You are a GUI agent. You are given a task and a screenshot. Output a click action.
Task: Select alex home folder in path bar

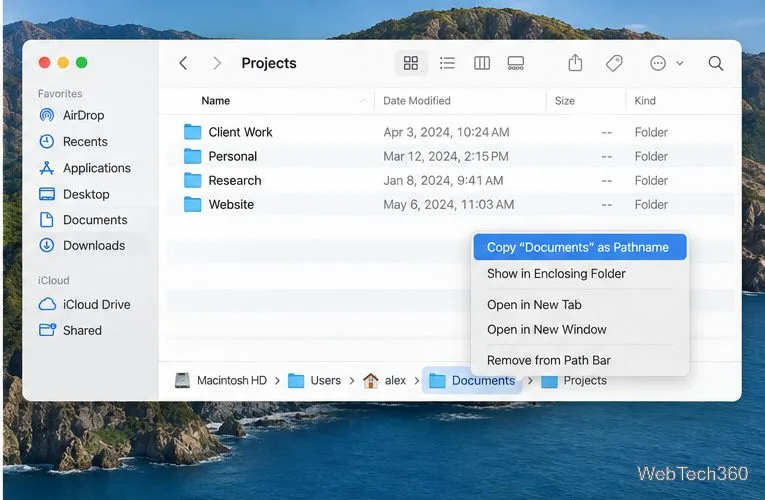[x=384, y=380]
